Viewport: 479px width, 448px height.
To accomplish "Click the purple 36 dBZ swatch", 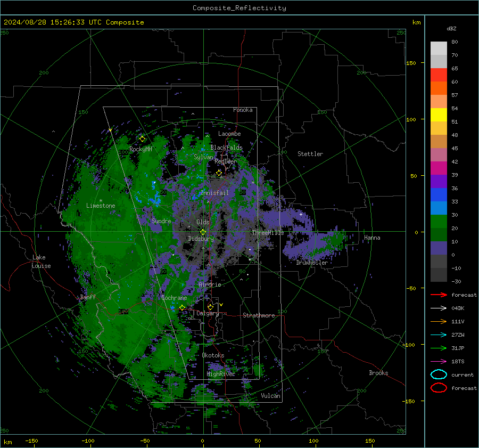I will [439, 181].
